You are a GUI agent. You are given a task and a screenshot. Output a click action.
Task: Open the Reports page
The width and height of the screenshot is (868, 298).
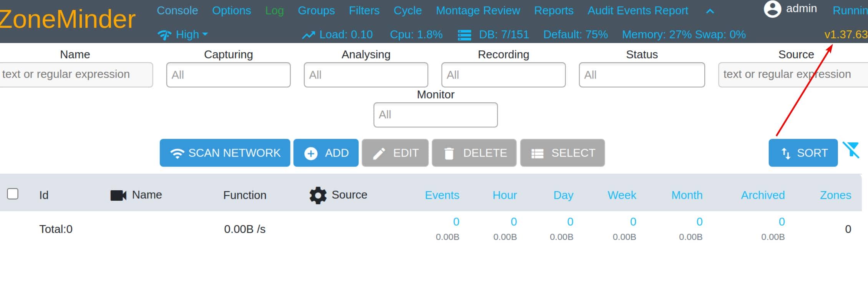(554, 10)
